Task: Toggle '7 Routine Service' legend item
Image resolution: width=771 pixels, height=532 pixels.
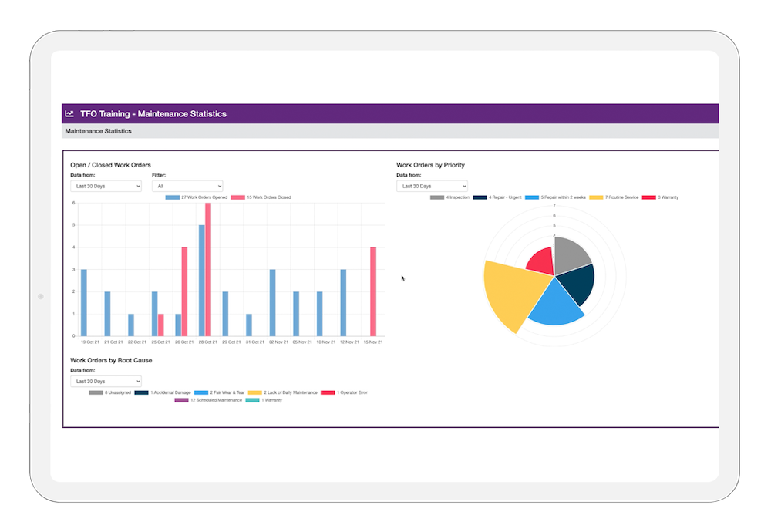Action: (x=614, y=197)
